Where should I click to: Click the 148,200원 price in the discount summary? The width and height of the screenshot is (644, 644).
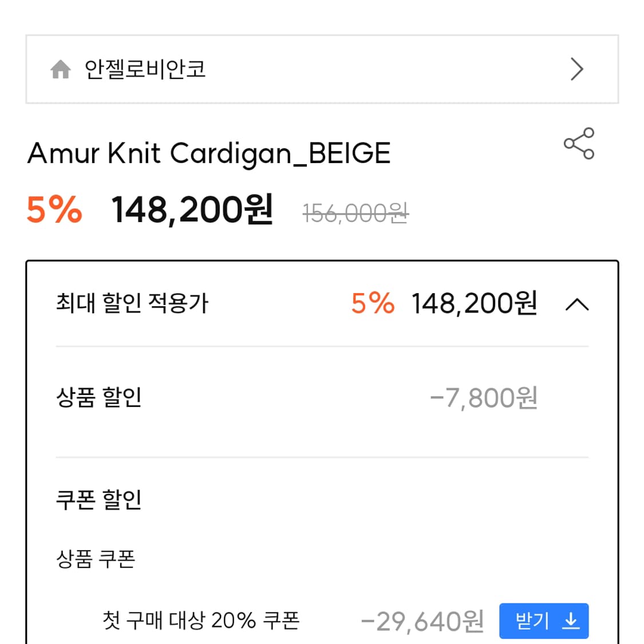pyautogui.click(x=475, y=304)
